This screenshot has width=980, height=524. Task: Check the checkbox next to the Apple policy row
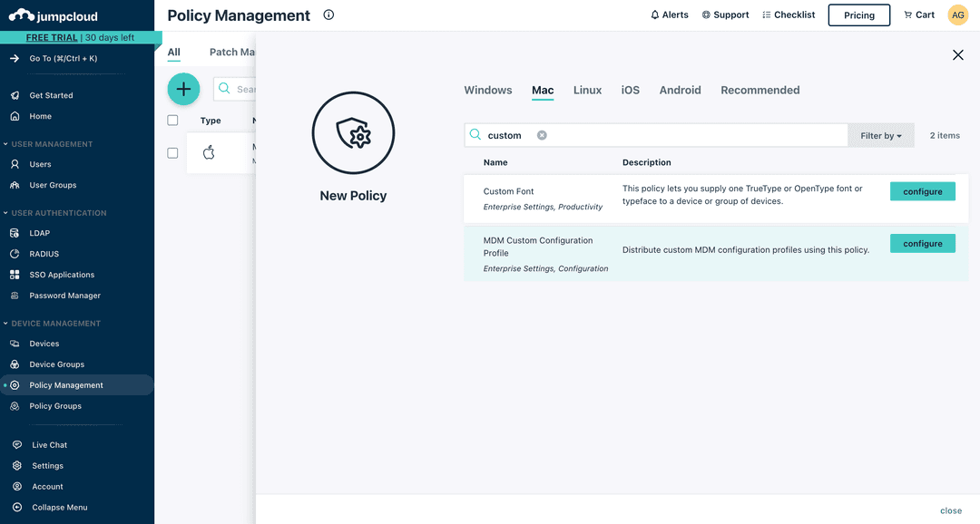(x=172, y=152)
